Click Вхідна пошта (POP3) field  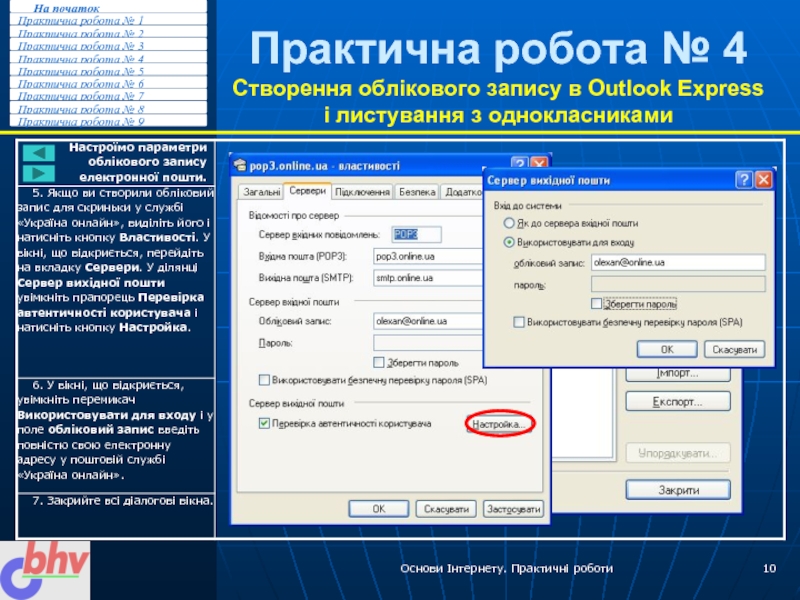click(428, 256)
